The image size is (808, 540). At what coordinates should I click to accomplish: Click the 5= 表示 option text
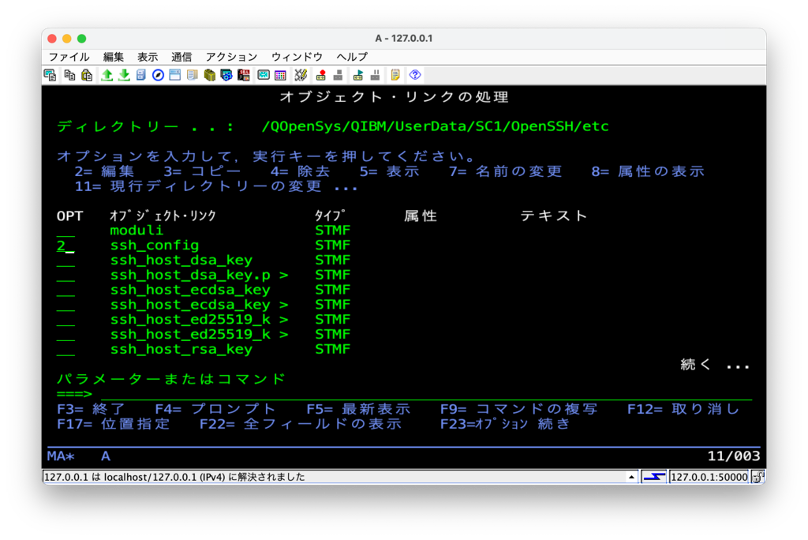pos(390,172)
